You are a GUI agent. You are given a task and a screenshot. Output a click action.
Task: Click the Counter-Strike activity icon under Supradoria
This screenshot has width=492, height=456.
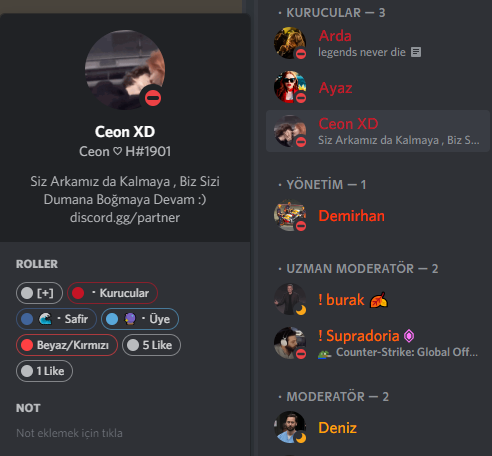[325, 353]
